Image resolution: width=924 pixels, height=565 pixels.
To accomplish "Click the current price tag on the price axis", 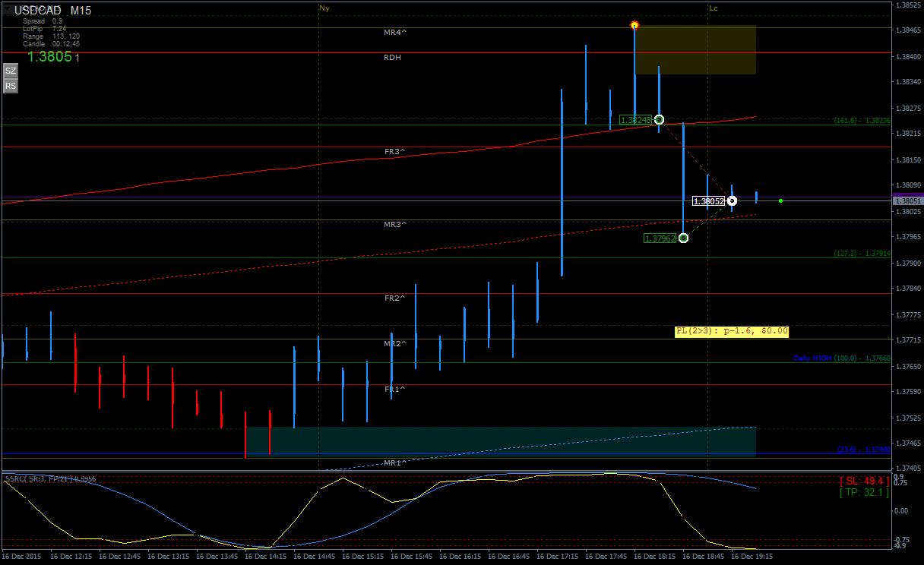I will click(x=908, y=200).
